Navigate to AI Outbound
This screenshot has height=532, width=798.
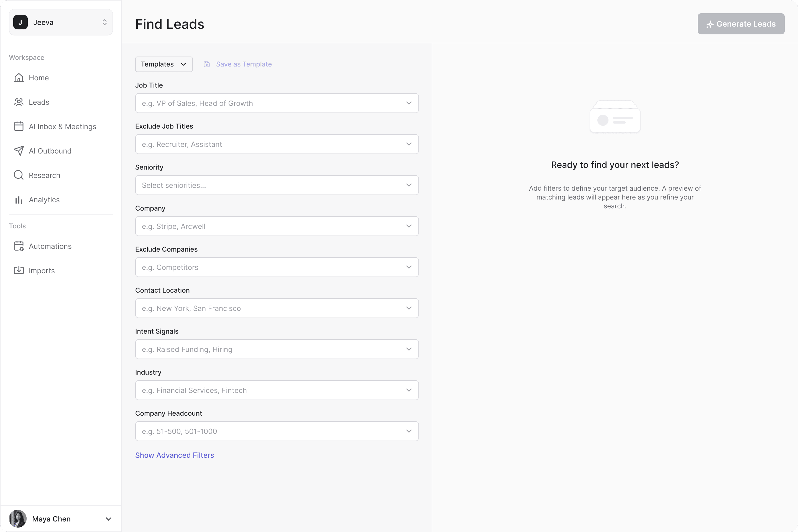(x=50, y=151)
